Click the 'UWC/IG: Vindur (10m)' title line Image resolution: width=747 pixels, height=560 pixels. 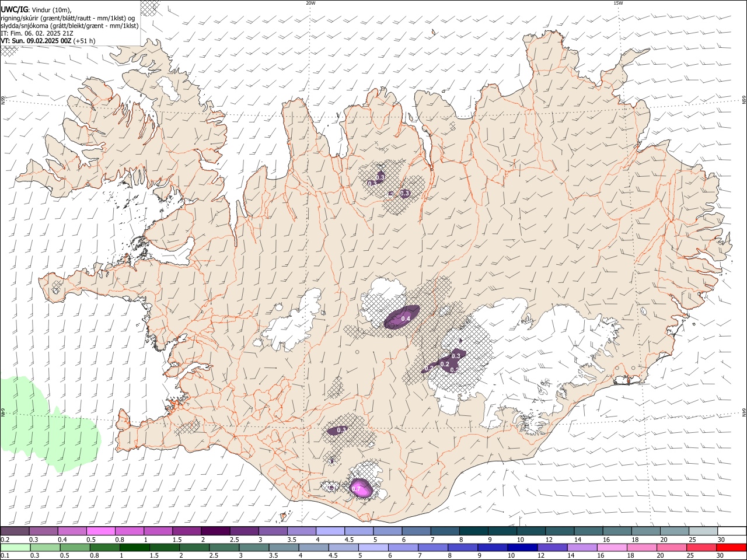tap(36, 10)
